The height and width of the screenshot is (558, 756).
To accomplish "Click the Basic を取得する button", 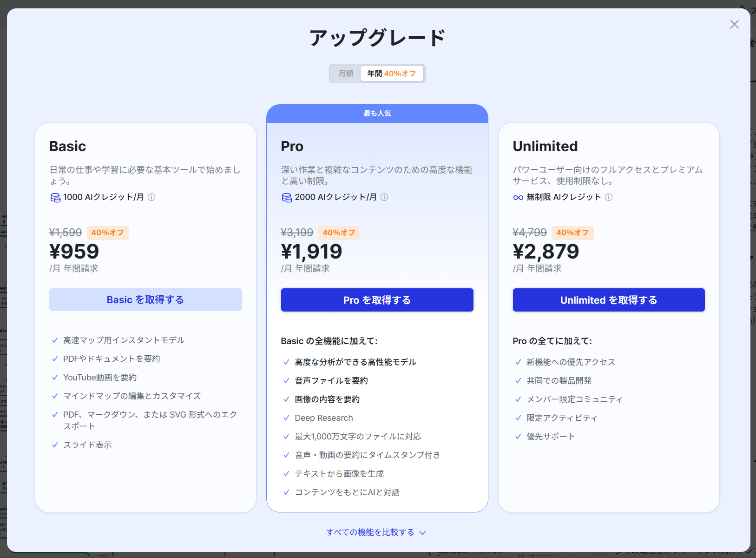I will pos(145,300).
